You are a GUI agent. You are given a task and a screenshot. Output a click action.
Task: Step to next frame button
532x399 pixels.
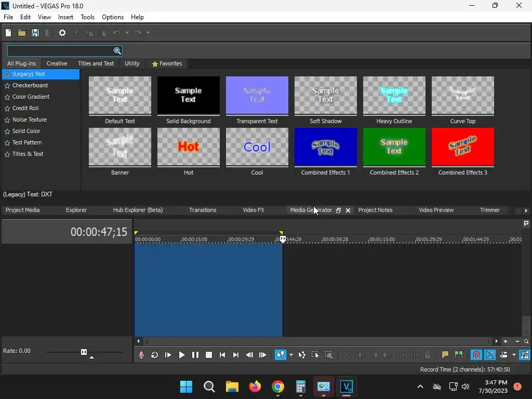pos(262,355)
